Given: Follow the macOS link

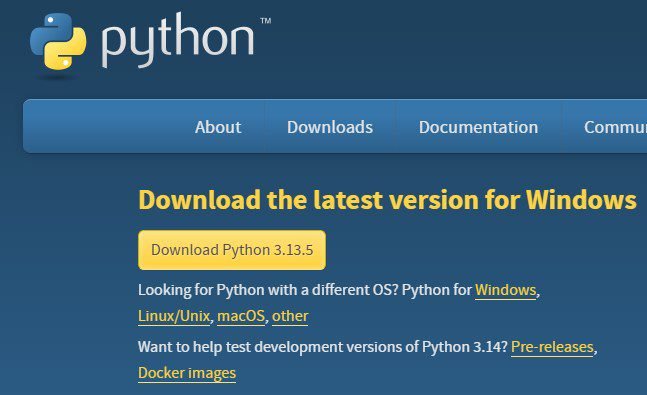Looking at the screenshot, I should (241, 316).
